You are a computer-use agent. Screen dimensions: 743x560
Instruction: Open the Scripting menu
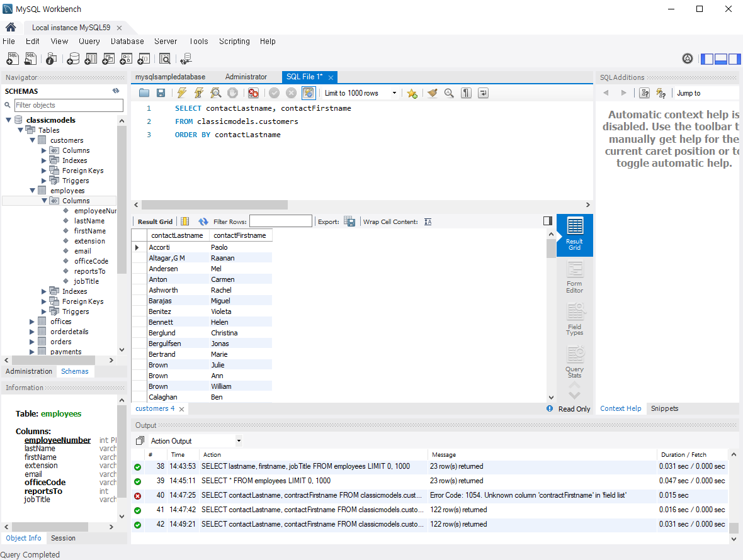234,41
